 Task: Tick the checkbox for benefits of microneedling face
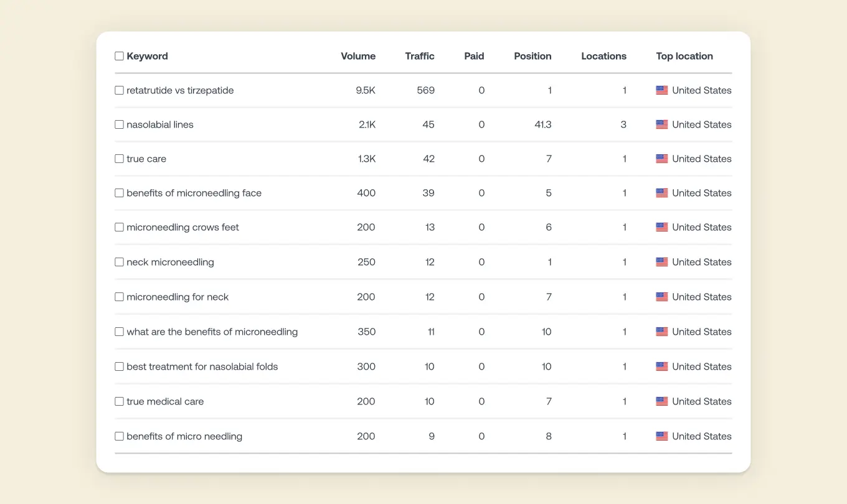tap(119, 193)
